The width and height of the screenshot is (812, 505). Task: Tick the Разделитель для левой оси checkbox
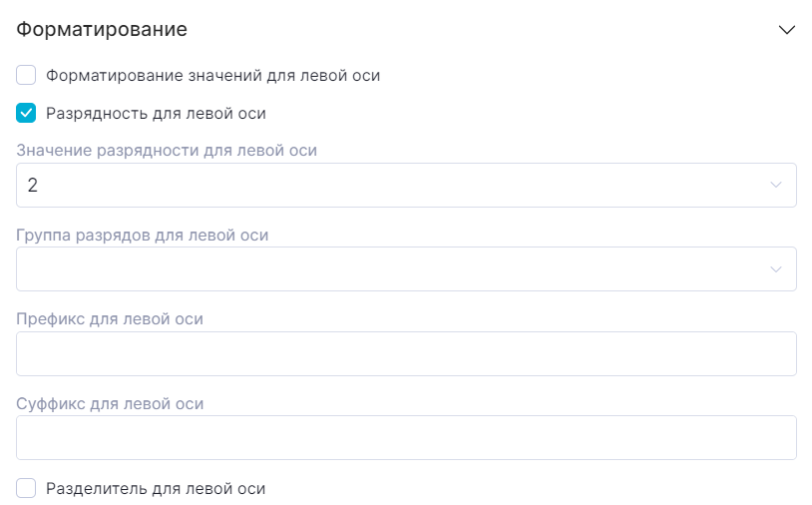tap(27, 488)
